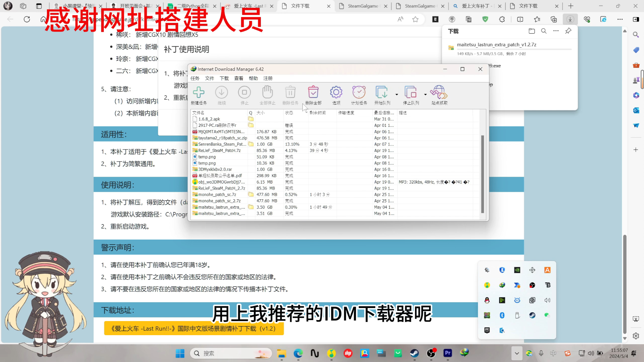Image resolution: width=644 pixels, height=362 pixels.
Task: Open Steam from the taskbar
Action: (414, 353)
